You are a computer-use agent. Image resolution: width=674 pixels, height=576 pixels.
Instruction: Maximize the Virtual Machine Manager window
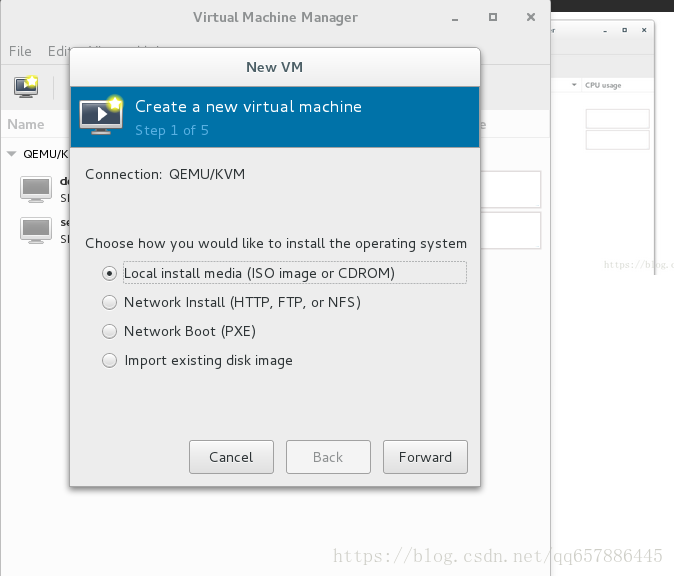click(493, 17)
